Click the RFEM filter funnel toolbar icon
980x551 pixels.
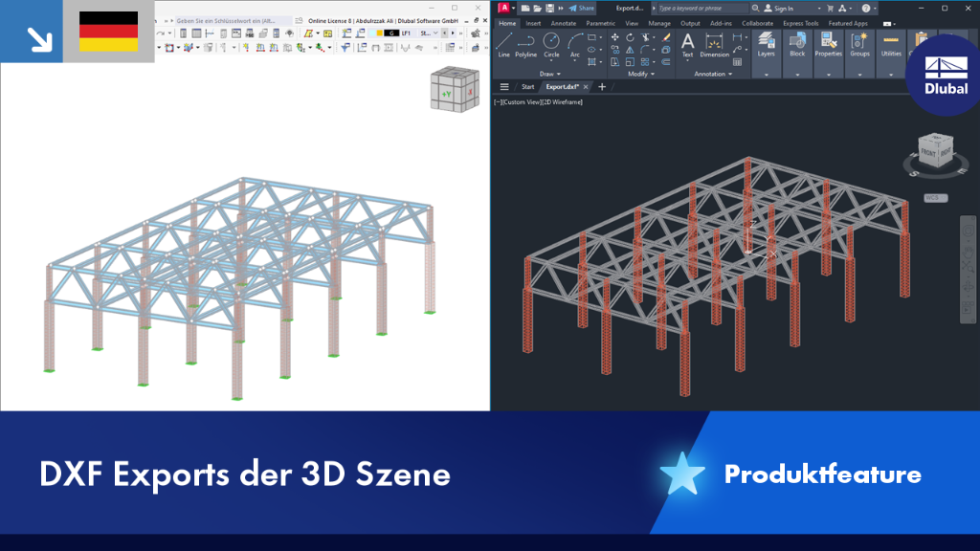click(x=345, y=48)
